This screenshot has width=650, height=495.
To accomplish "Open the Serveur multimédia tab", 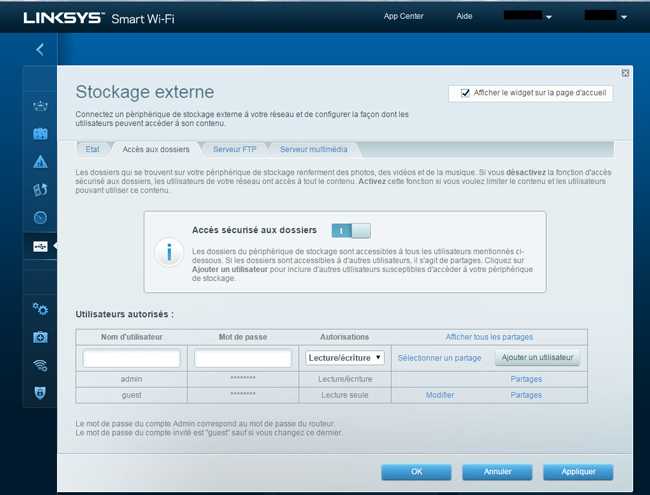I will [313, 149].
